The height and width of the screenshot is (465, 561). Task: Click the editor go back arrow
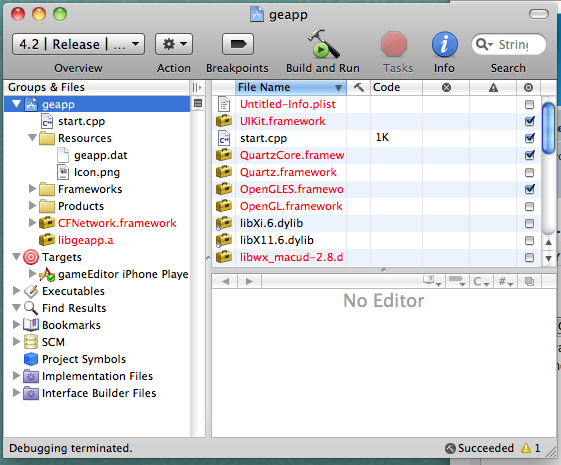(225, 282)
